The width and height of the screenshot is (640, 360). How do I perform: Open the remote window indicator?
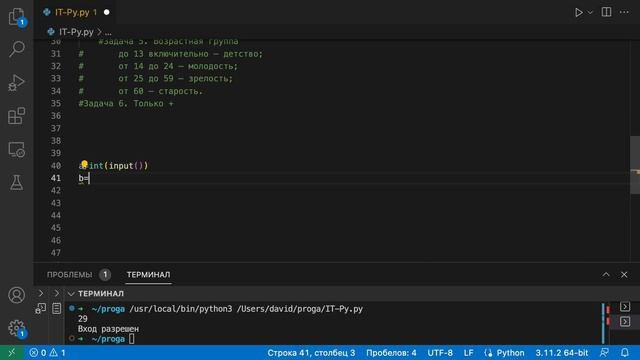pyautogui.click(x=12, y=353)
